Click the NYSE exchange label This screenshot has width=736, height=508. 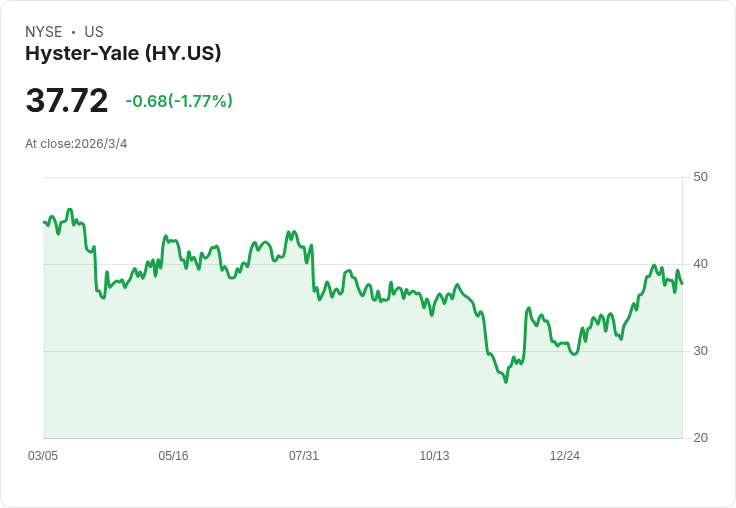[43, 32]
